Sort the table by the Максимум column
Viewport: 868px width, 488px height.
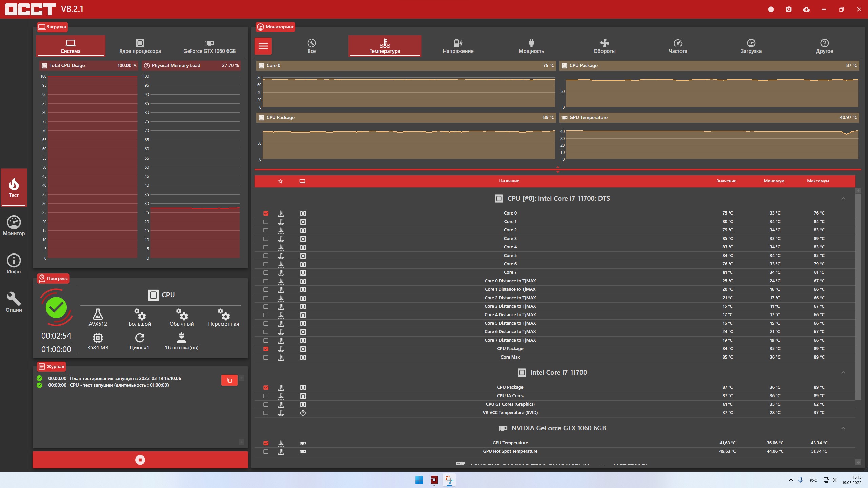[818, 181]
